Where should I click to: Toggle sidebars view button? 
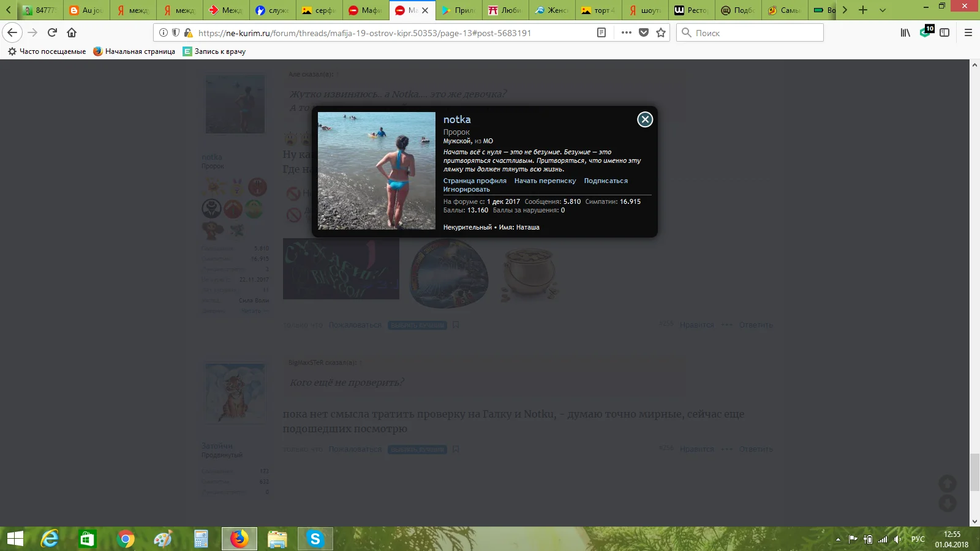click(944, 32)
